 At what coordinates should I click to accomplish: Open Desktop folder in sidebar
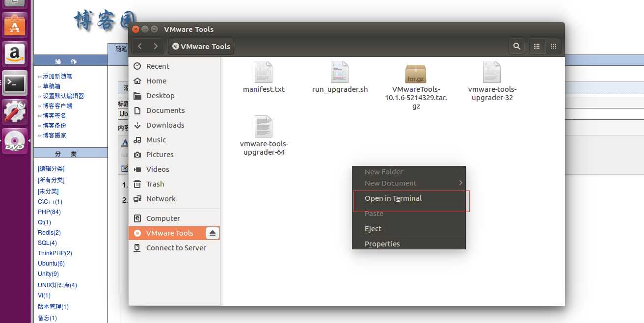(174, 96)
